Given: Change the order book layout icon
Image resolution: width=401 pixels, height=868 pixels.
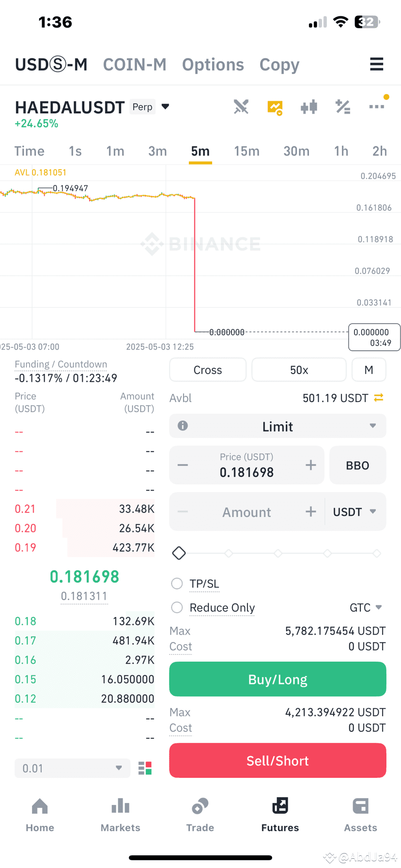Looking at the screenshot, I should [145, 768].
